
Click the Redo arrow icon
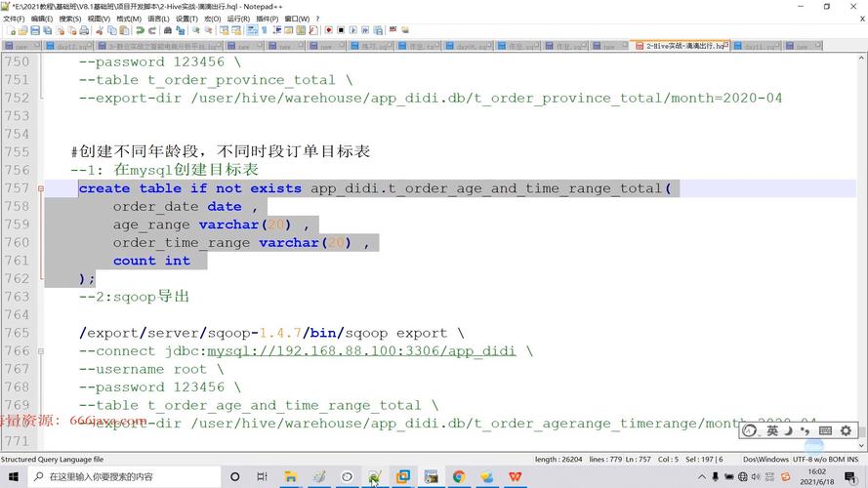pos(151,30)
